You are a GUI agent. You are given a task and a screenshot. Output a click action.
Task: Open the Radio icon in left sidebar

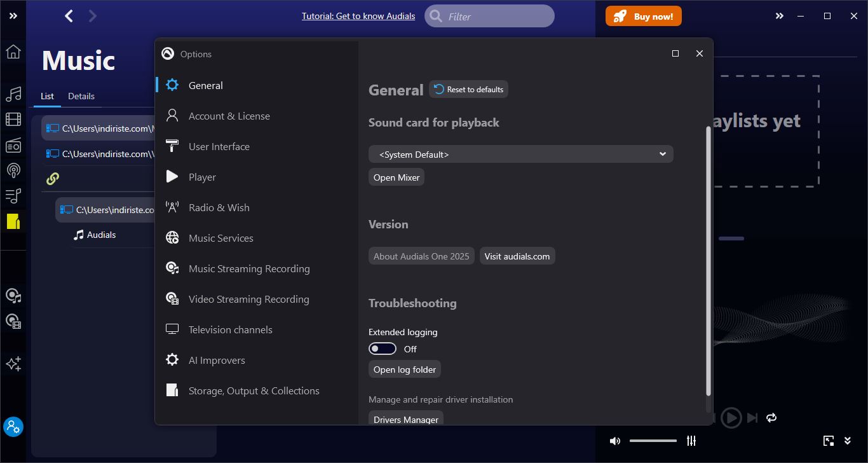(x=13, y=146)
